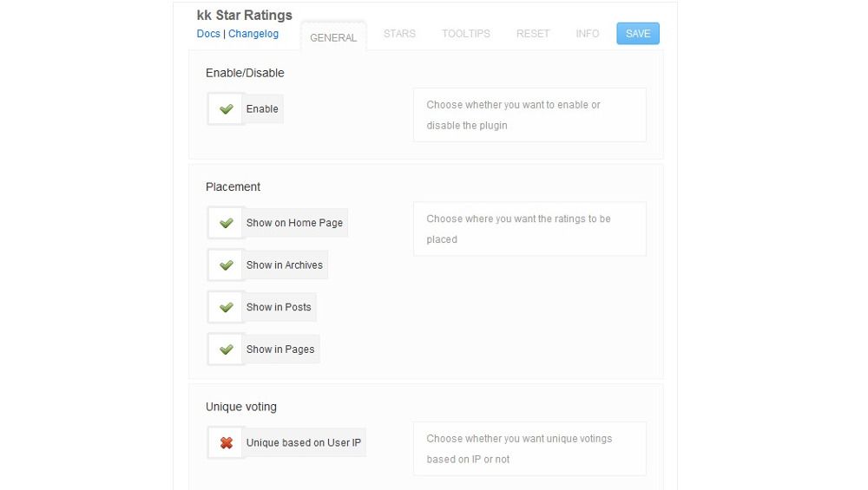This screenshot has height=490, width=868.
Task: Click the green check next to Show in Posts
Action: click(x=226, y=307)
